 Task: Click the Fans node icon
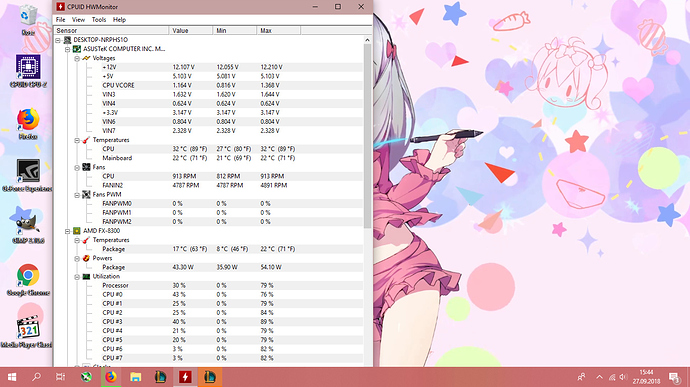pyautogui.click(x=86, y=167)
